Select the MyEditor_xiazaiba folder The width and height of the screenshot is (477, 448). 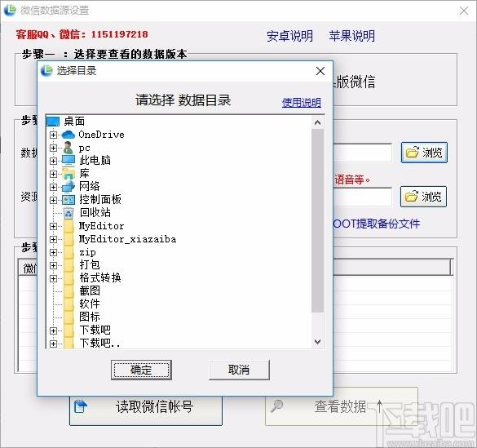(127, 239)
